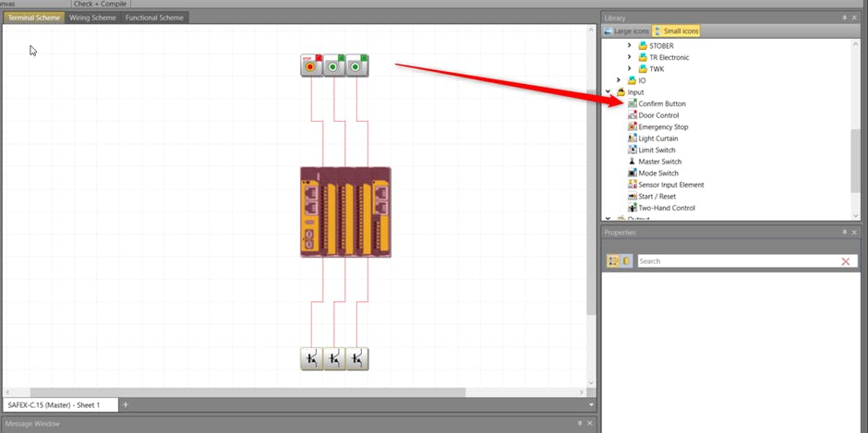Toggle categorized view in Properties panel
Image resolution: width=868 pixels, height=433 pixels.
tap(613, 261)
